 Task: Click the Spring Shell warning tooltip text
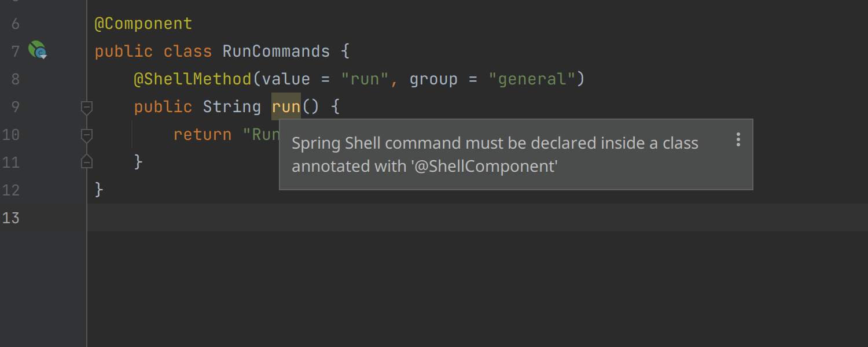495,154
